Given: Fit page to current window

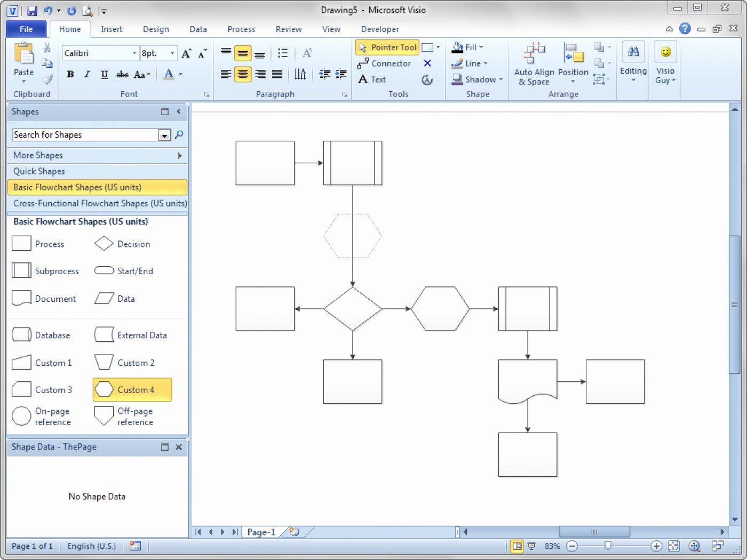Looking at the screenshot, I should click(x=674, y=546).
